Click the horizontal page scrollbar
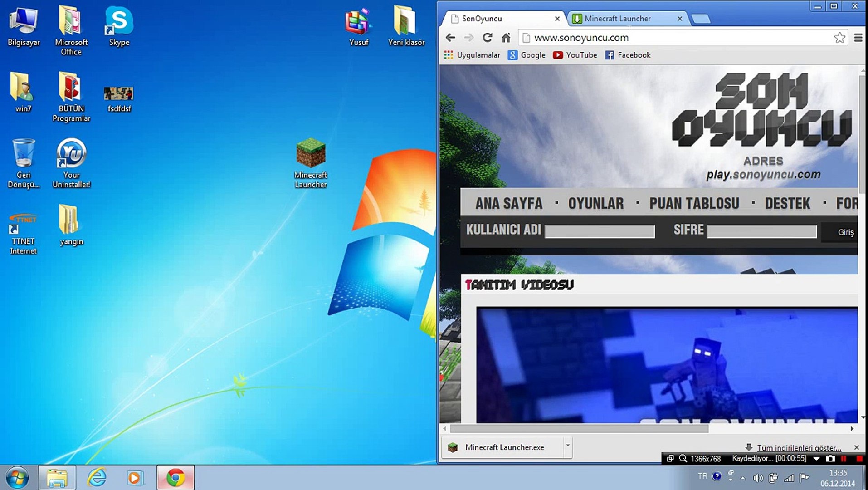This screenshot has width=868, height=490. [579, 428]
